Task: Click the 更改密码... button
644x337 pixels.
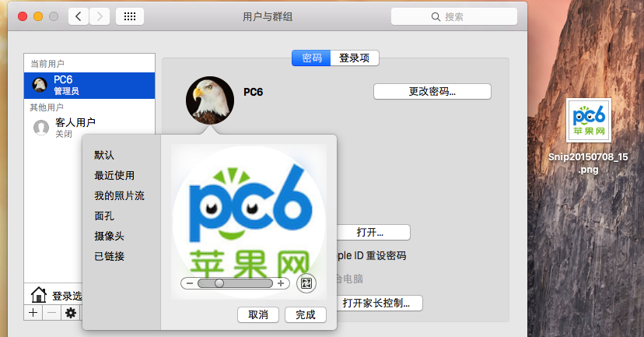Action: point(432,91)
